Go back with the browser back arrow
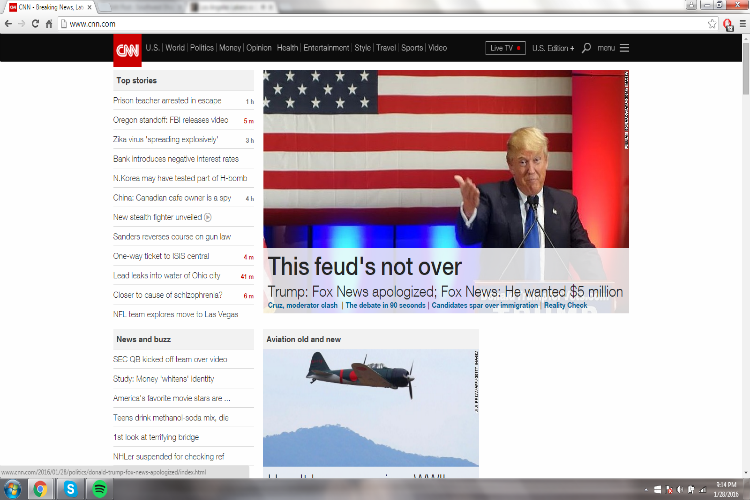Viewport: 750px width, 500px height. (x=8, y=23)
